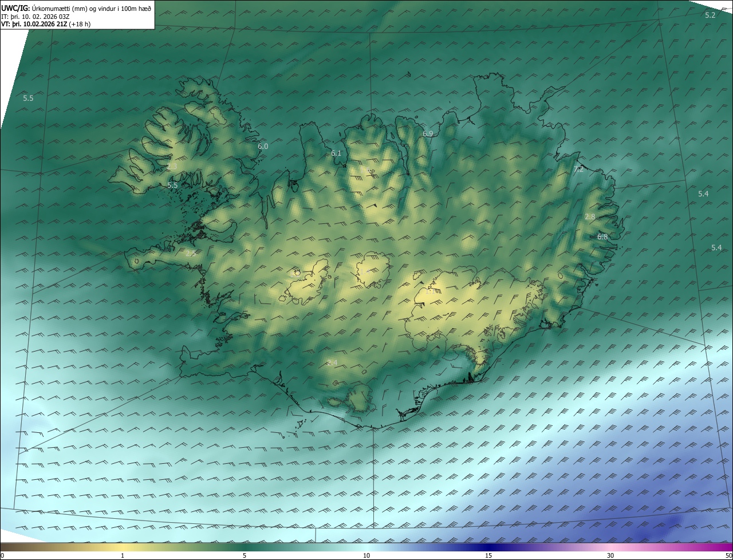The image size is (733, 560).
Task: Select the initialization time line 'IT: þri. 10. 02. 2026 03Z'
Action: click(36, 16)
